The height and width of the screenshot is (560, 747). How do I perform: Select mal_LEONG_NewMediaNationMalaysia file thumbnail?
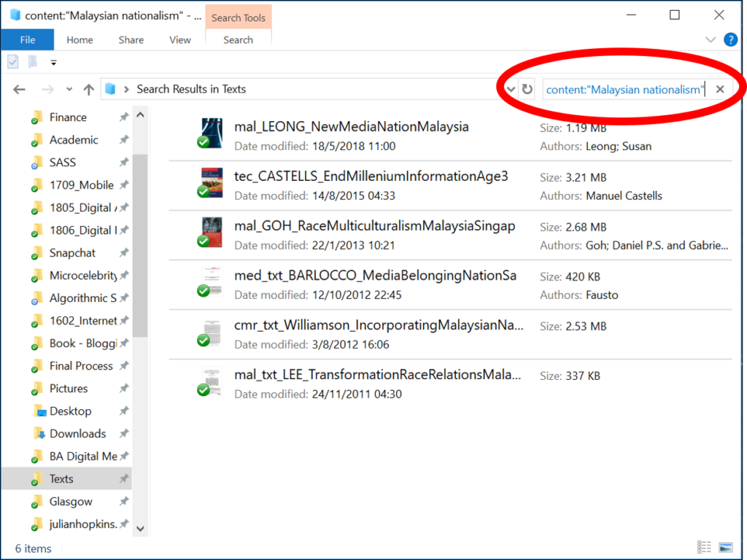pos(212,133)
